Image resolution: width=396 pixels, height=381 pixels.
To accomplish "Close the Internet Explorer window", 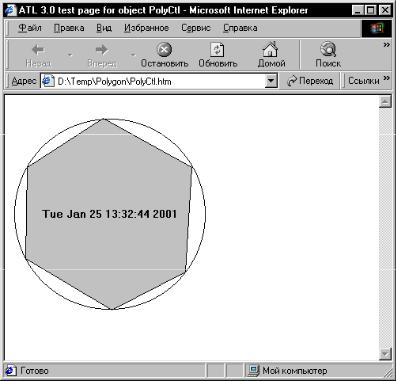I will pyautogui.click(x=385, y=10).
